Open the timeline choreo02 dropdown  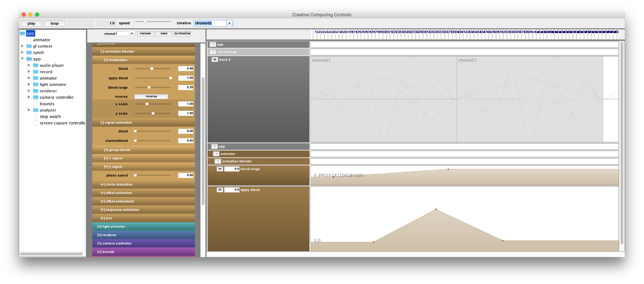[229, 23]
